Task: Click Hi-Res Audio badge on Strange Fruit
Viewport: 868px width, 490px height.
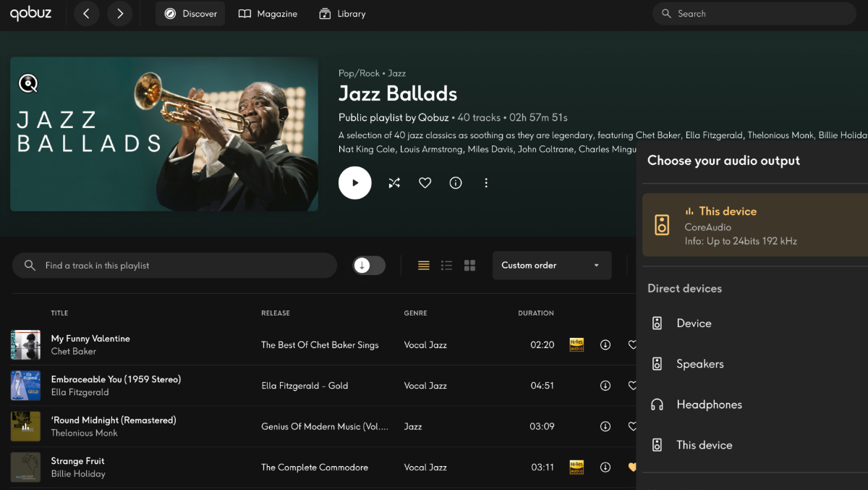Action: 576,467
